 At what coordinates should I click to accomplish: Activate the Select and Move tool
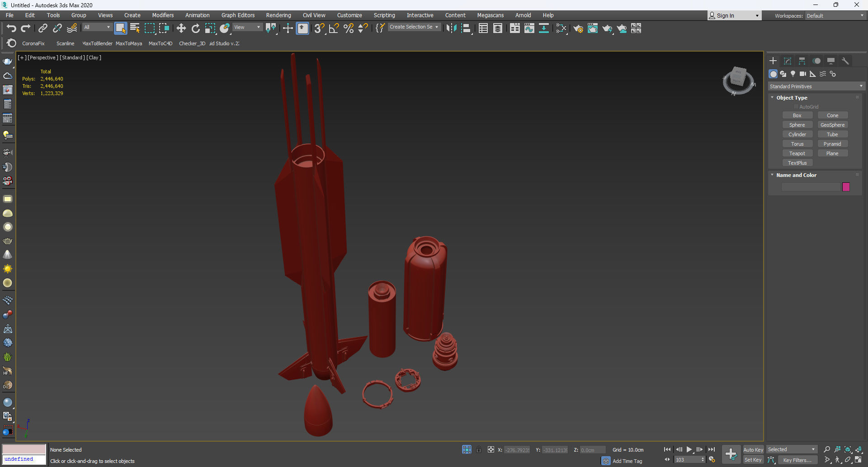tap(181, 29)
